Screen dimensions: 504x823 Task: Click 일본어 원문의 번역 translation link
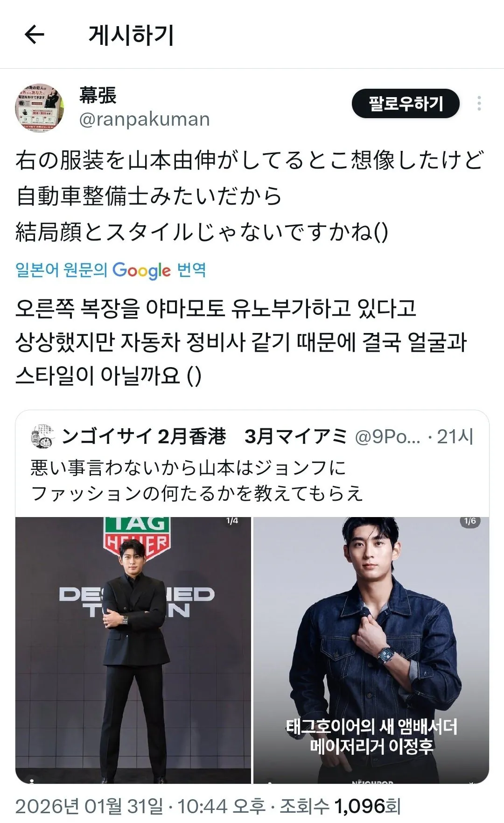pyautogui.click(x=111, y=270)
